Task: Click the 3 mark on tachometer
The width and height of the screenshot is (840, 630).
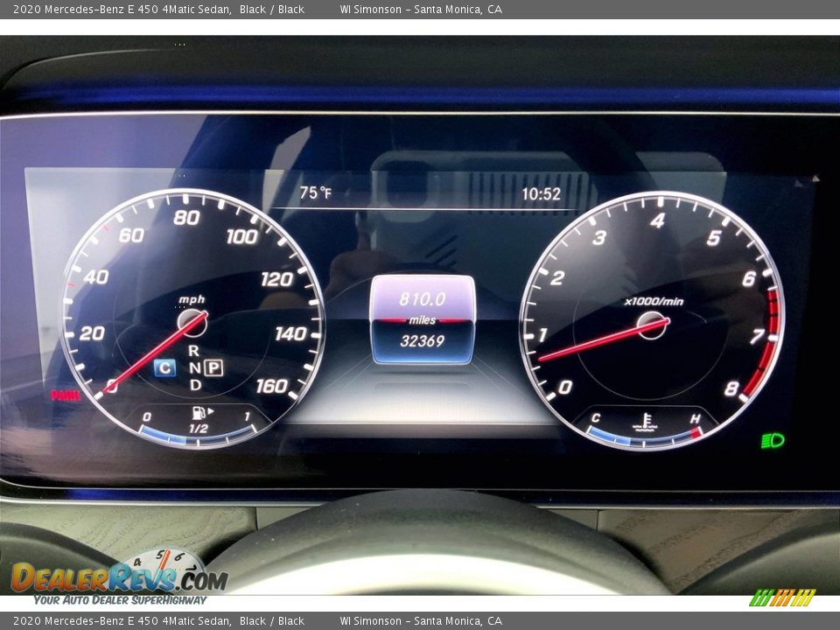Action: click(599, 237)
